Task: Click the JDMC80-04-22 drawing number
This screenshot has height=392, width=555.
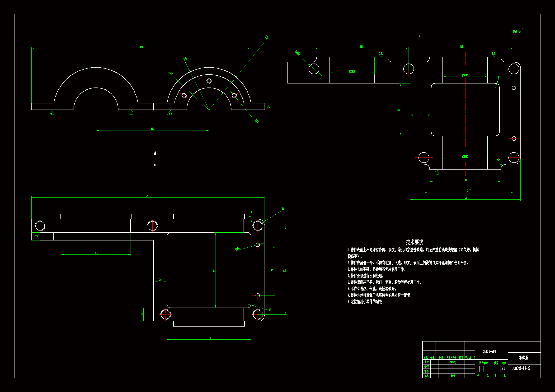Action: 521,368
